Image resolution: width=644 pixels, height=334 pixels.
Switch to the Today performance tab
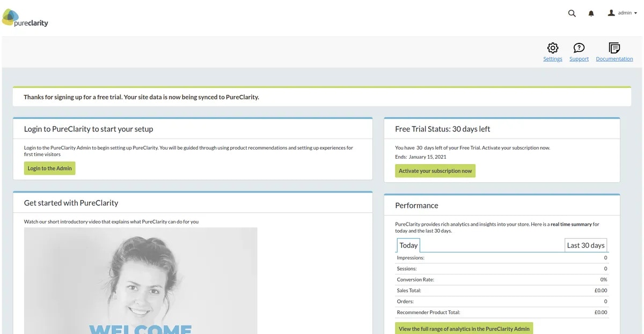tap(408, 245)
